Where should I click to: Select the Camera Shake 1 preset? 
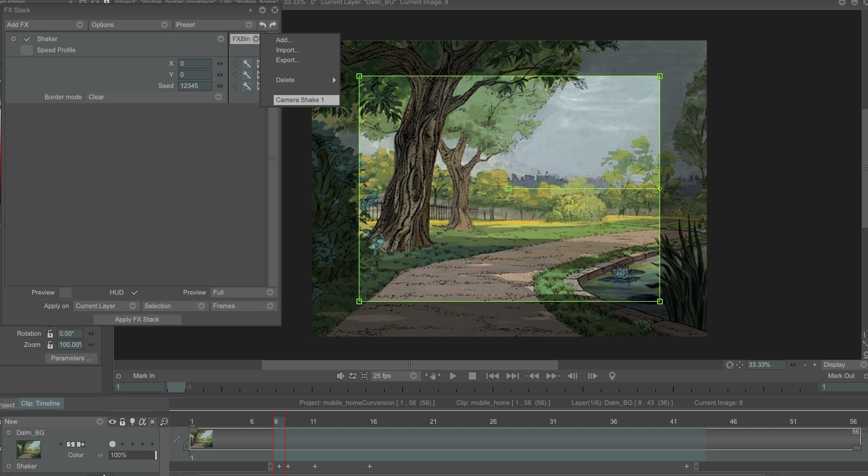coord(307,100)
